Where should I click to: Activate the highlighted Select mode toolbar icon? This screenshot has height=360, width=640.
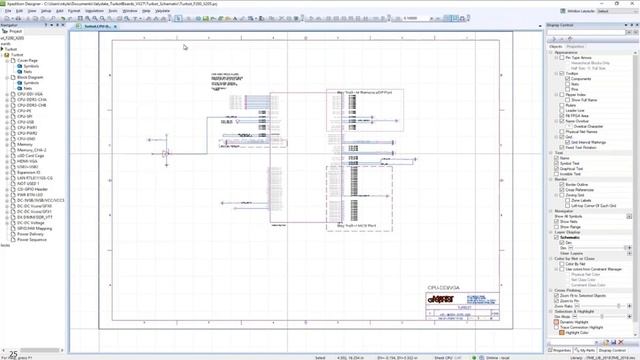(178, 18)
